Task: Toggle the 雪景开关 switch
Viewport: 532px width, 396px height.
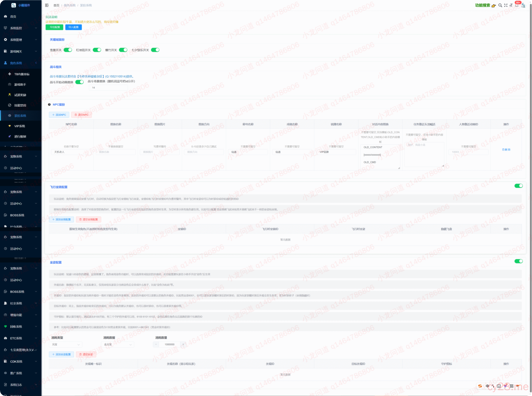Action: [68, 50]
